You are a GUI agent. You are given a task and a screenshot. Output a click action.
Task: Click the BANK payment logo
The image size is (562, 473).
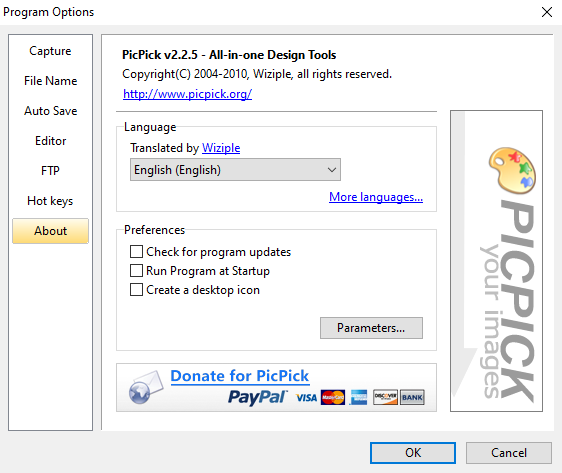click(x=412, y=397)
